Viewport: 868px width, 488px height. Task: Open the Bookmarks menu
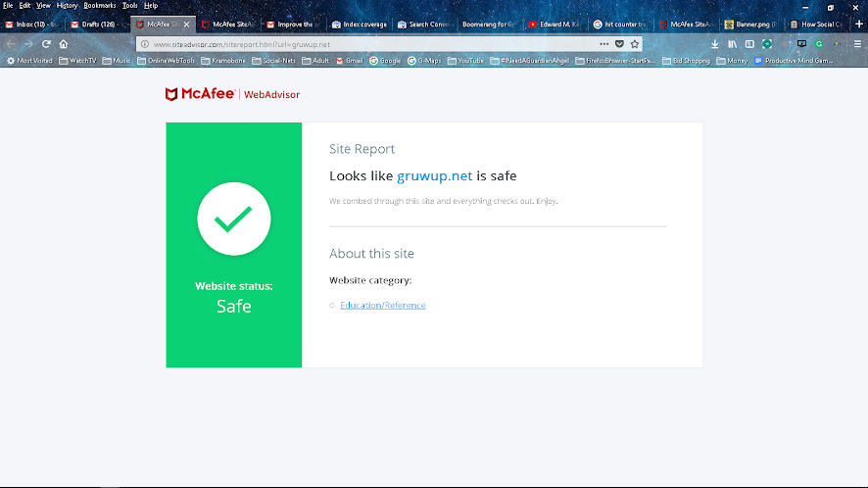[x=100, y=6]
